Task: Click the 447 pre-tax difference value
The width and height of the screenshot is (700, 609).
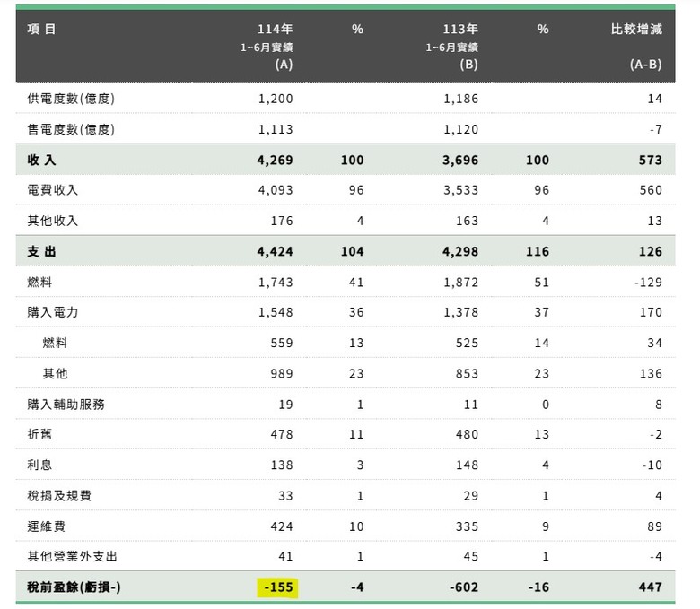Action: (651, 587)
